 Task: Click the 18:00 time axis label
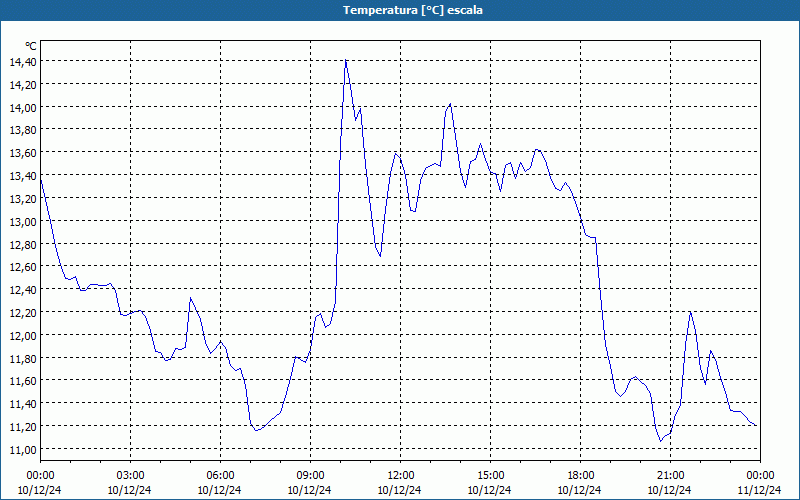581,476
